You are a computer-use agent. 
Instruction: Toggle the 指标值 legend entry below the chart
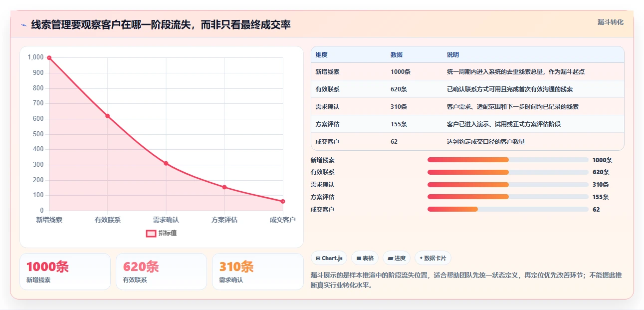161,233
